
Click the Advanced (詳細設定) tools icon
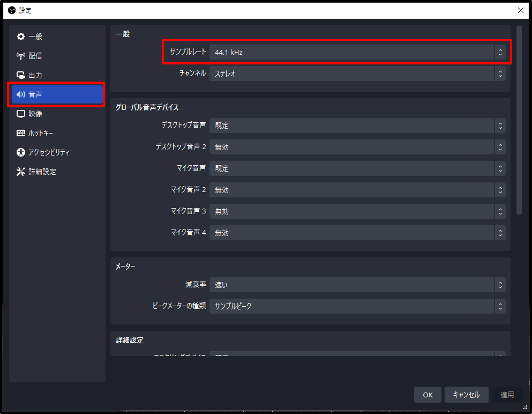[x=21, y=172]
